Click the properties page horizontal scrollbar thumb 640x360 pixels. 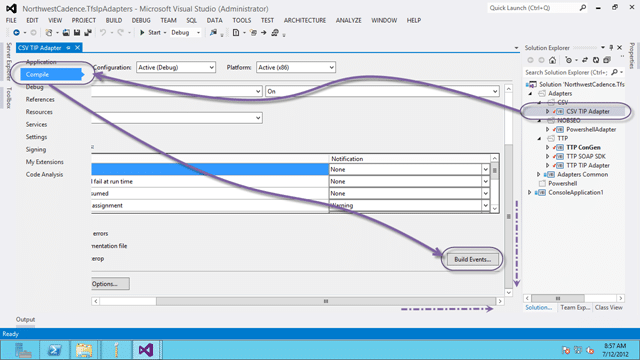tap(326, 301)
